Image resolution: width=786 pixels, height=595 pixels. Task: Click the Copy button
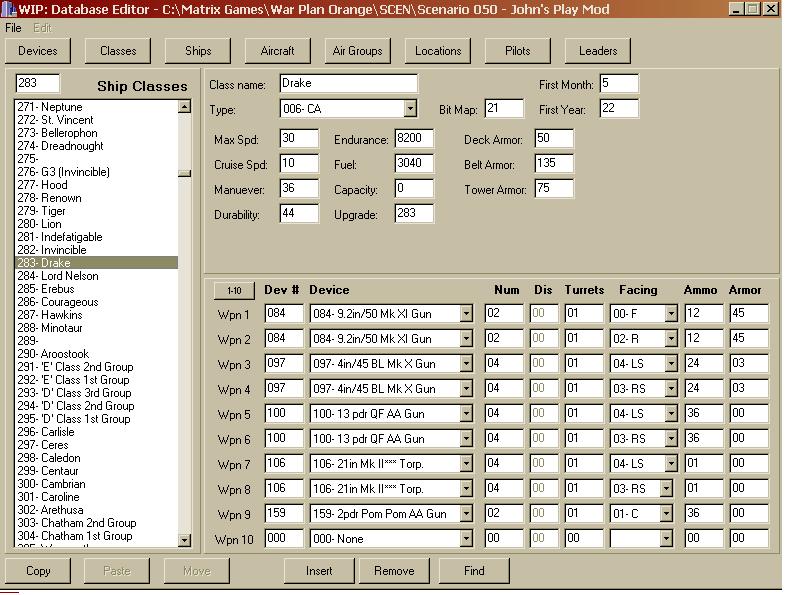(38, 570)
